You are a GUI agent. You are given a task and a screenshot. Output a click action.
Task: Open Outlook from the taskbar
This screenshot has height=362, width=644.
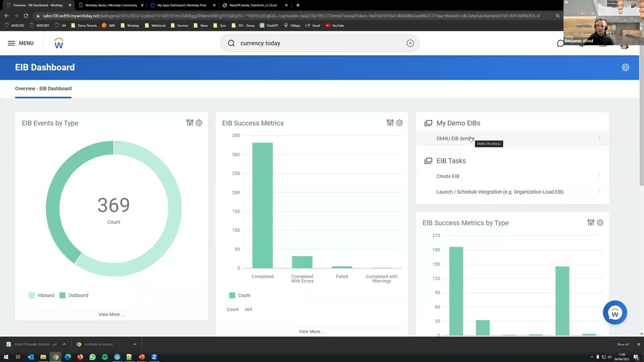[x=31, y=357]
